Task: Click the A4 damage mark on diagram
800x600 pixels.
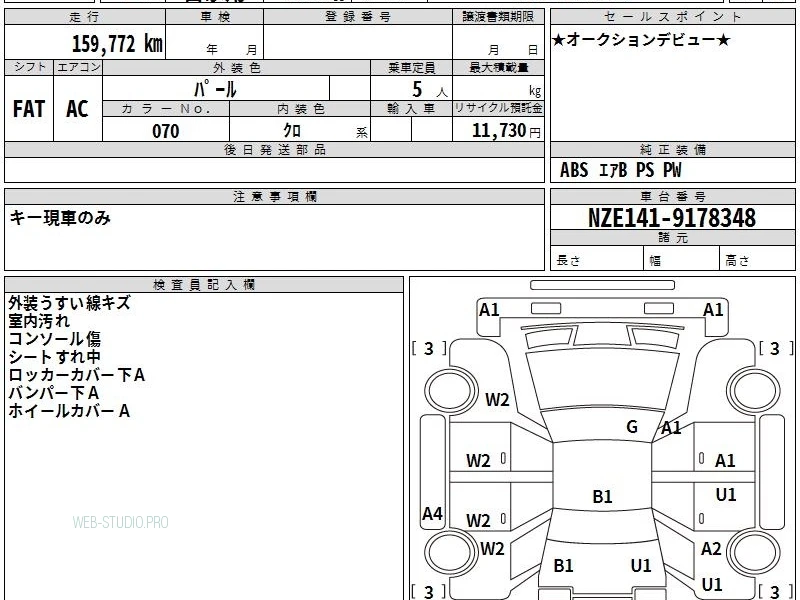Action: [x=432, y=513]
